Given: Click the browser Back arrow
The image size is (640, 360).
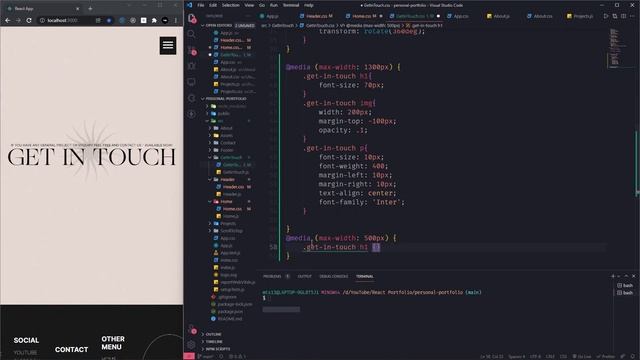Looking at the screenshot, I should pyautogui.click(x=8, y=20).
